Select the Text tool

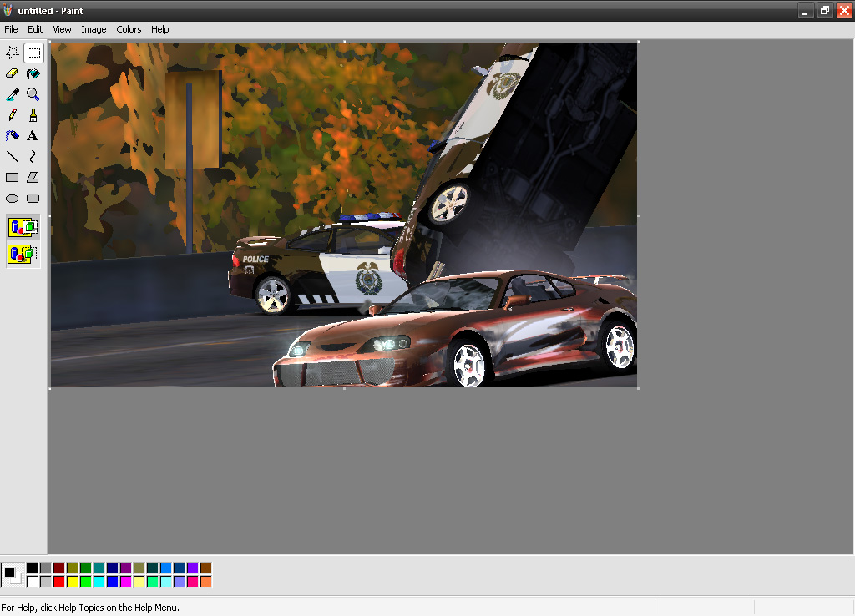[33, 136]
